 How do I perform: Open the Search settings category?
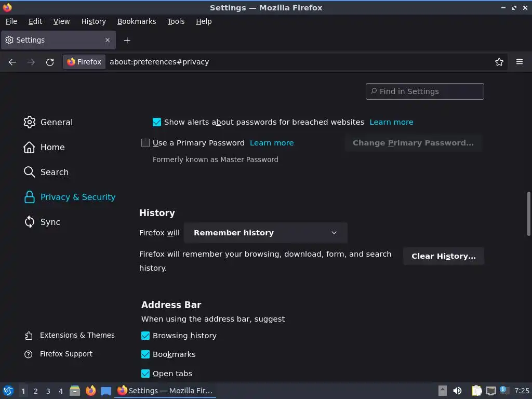pos(46,172)
